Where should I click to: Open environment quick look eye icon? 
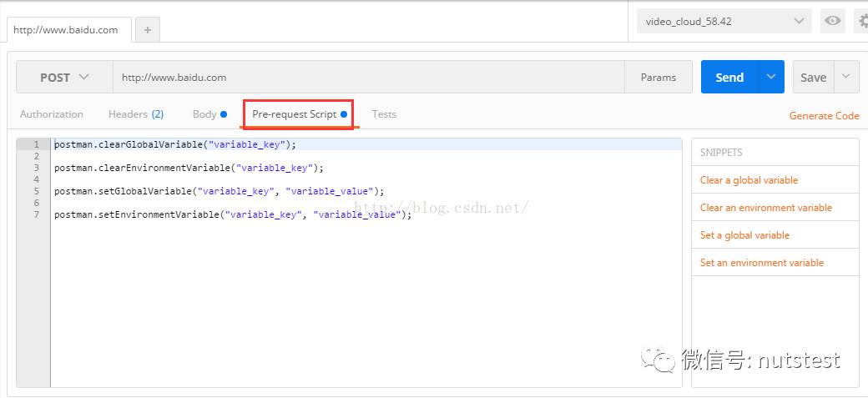tap(833, 22)
